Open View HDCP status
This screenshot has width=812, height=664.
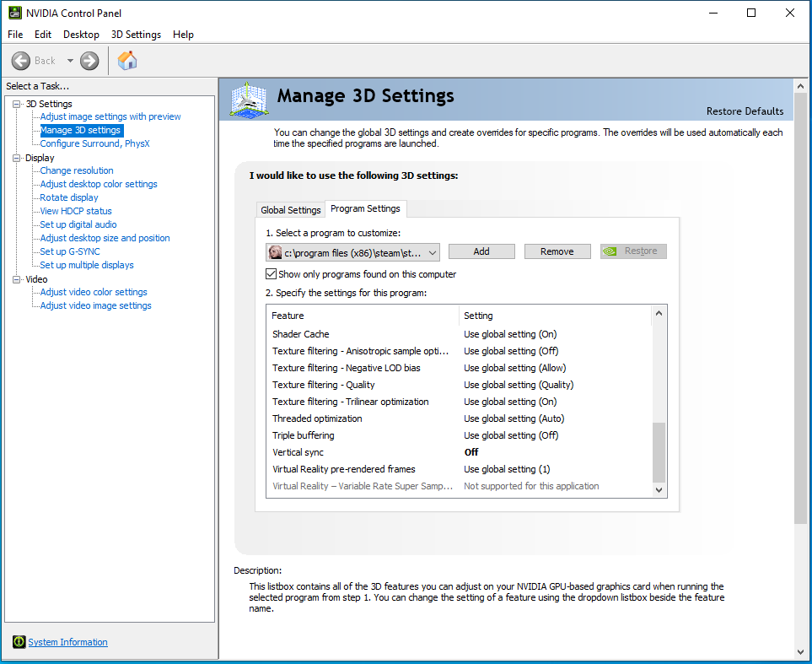point(76,211)
